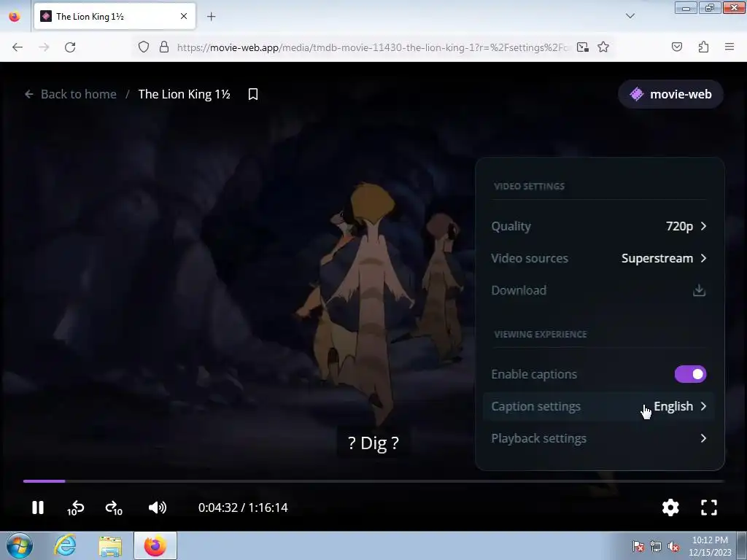Image resolution: width=747 pixels, height=560 pixels.
Task: View site security padlock info
Action: coord(164,47)
